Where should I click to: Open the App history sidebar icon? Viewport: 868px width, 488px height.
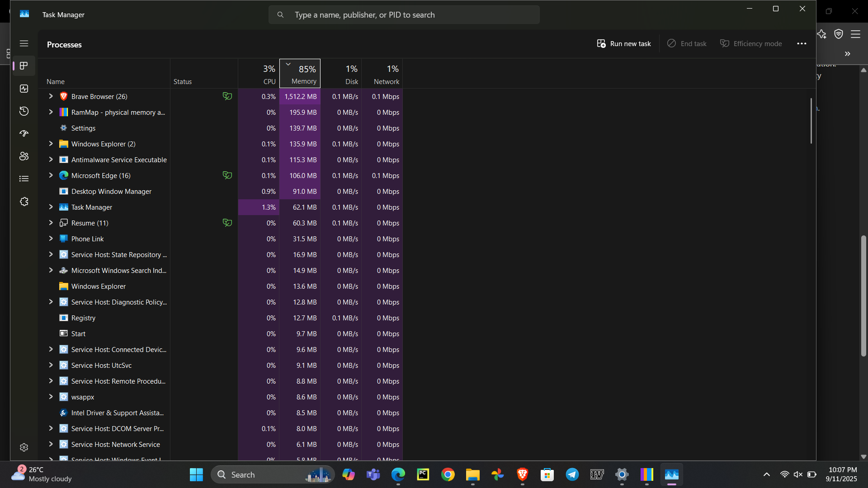click(x=24, y=111)
